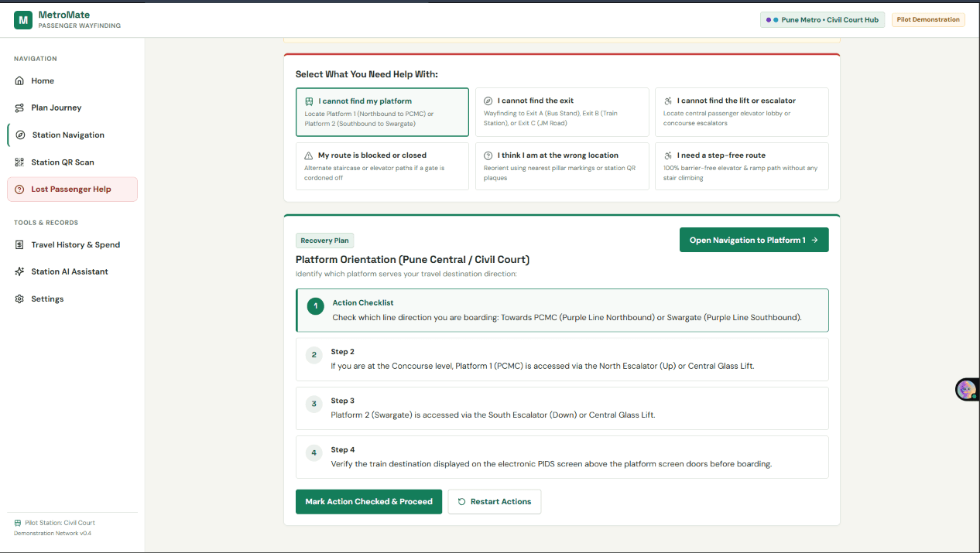
Task: Open Travel History & Spend
Action: (72, 244)
